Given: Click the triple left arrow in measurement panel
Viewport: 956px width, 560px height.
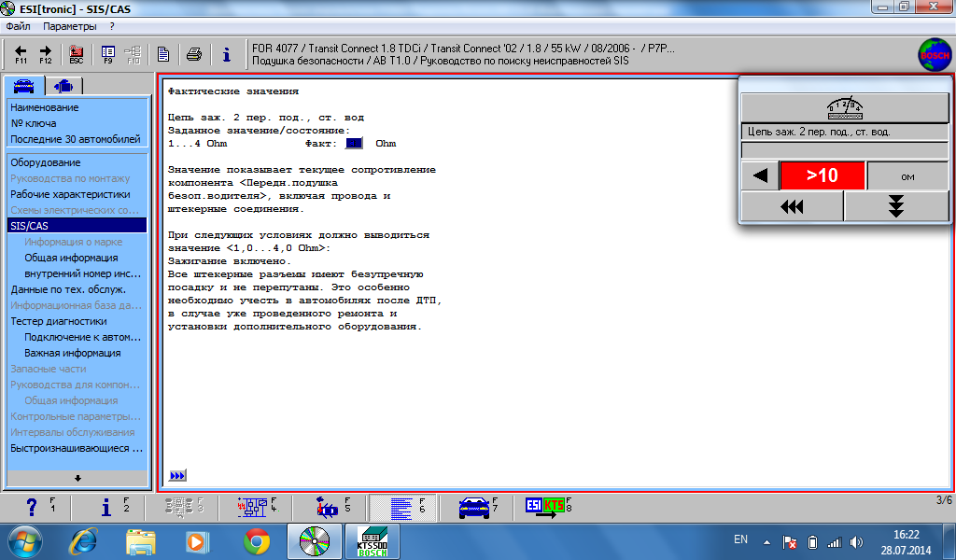Looking at the screenshot, I should click(792, 206).
